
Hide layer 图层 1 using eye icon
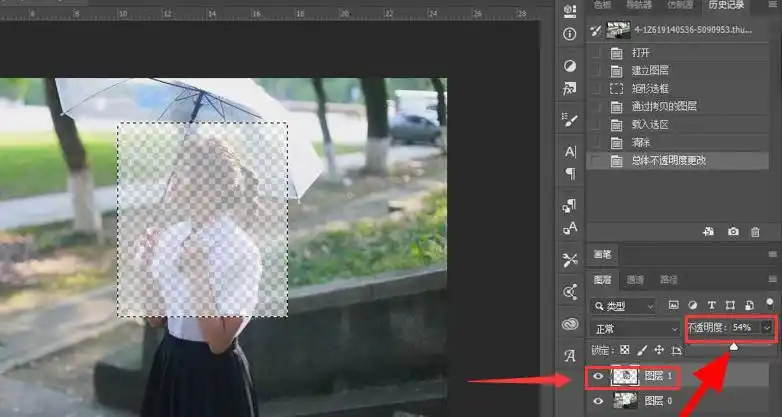[600, 378]
